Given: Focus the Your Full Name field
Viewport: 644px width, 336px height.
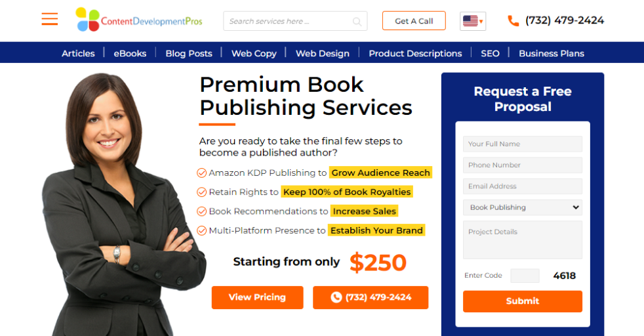Looking at the screenshot, I should (523, 144).
